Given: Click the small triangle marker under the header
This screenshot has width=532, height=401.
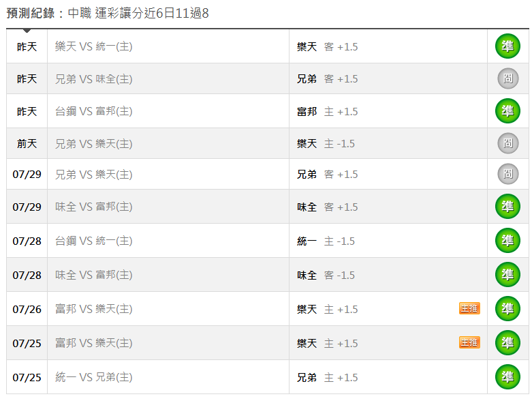Looking at the screenshot, I should pos(27,31).
